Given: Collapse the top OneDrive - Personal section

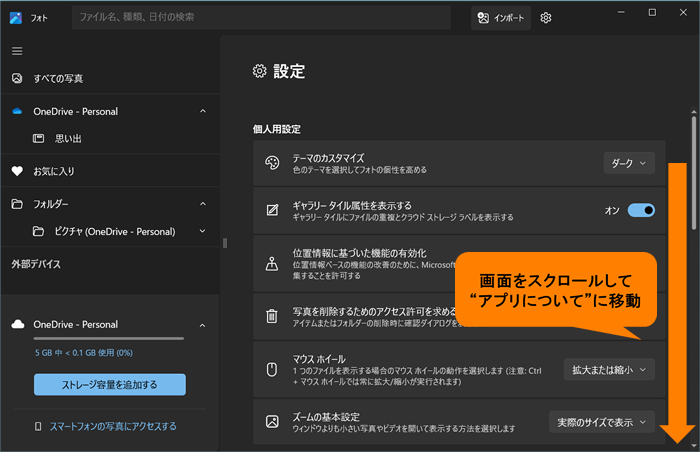Looking at the screenshot, I should 203,111.
